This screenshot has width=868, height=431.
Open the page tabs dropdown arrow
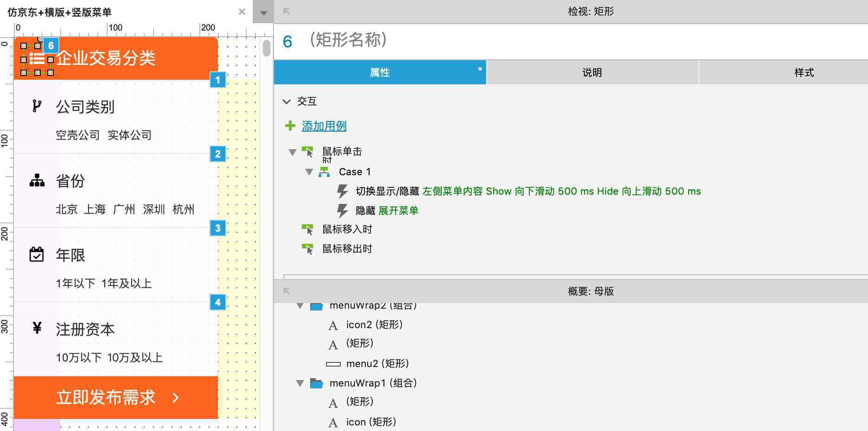click(x=263, y=13)
